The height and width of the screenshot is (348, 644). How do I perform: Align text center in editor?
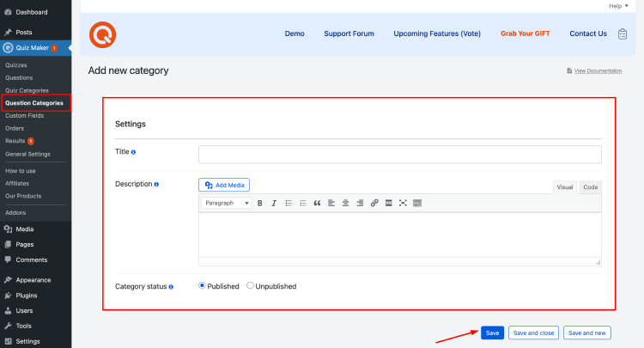click(x=345, y=203)
